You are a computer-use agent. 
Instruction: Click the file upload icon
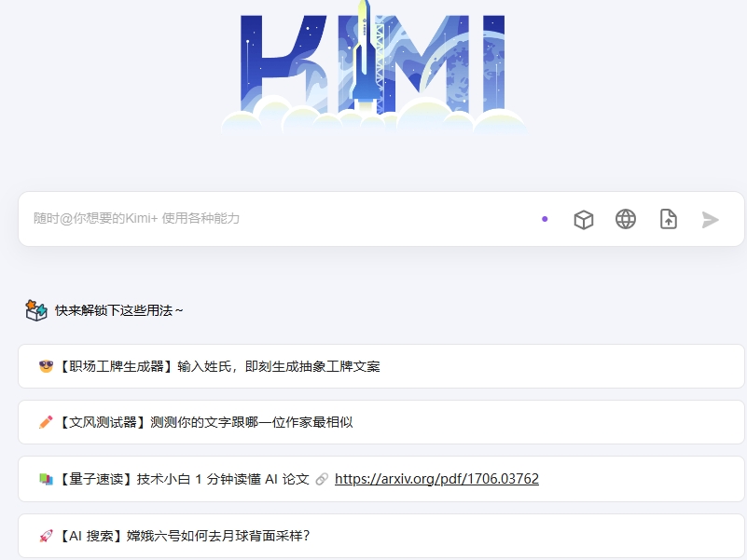coord(669,220)
